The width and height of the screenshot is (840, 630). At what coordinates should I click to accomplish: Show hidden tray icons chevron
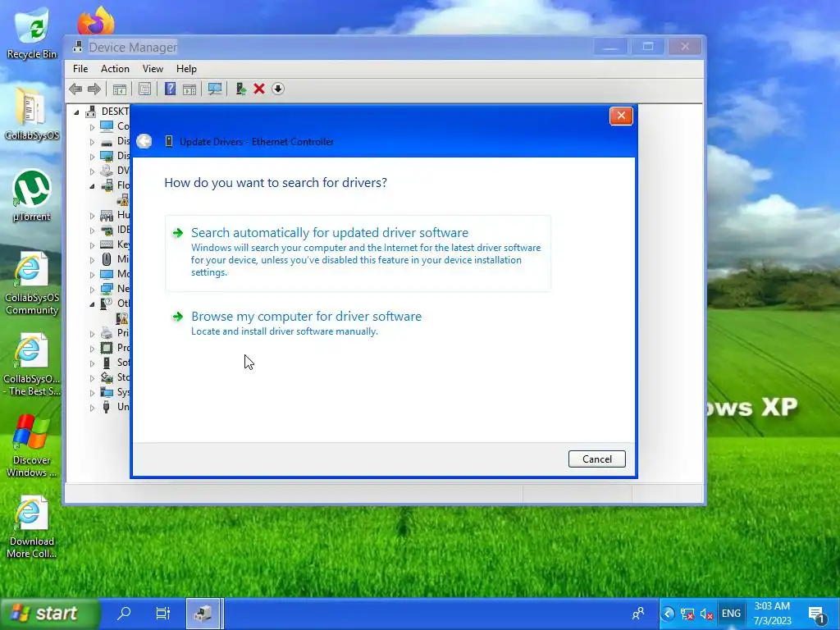tap(668, 614)
